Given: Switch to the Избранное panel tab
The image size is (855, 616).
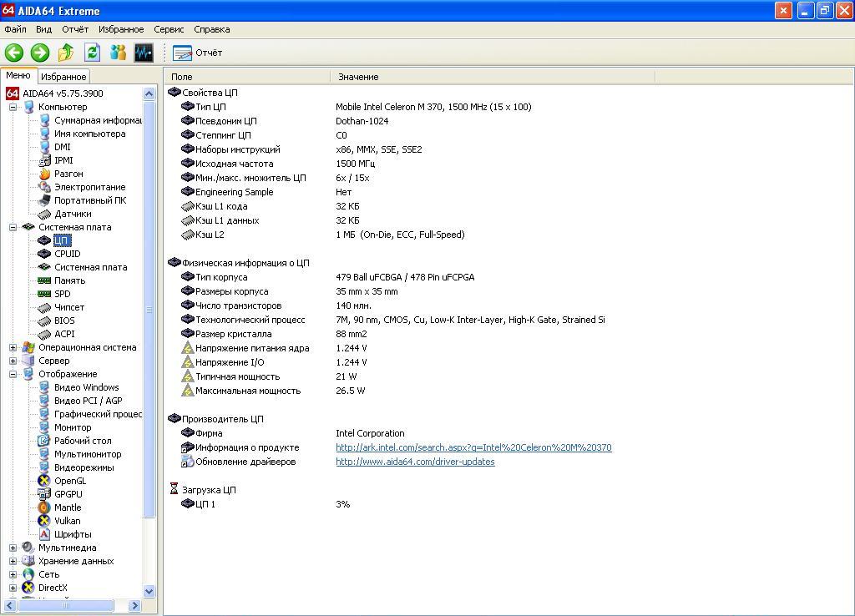Looking at the screenshot, I should pyautogui.click(x=63, y=77).
